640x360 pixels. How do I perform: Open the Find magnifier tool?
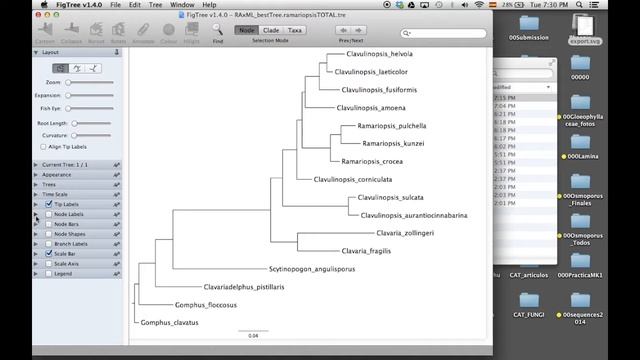coord(218,30)
